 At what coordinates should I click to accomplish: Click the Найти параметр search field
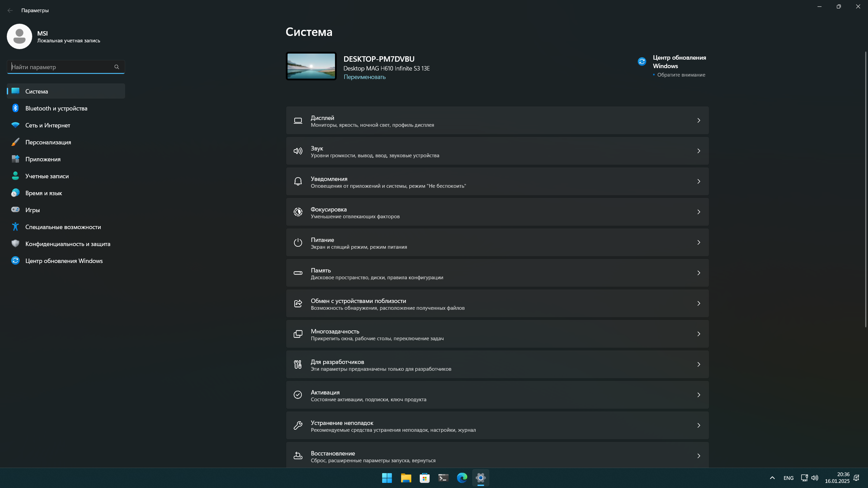66,67
